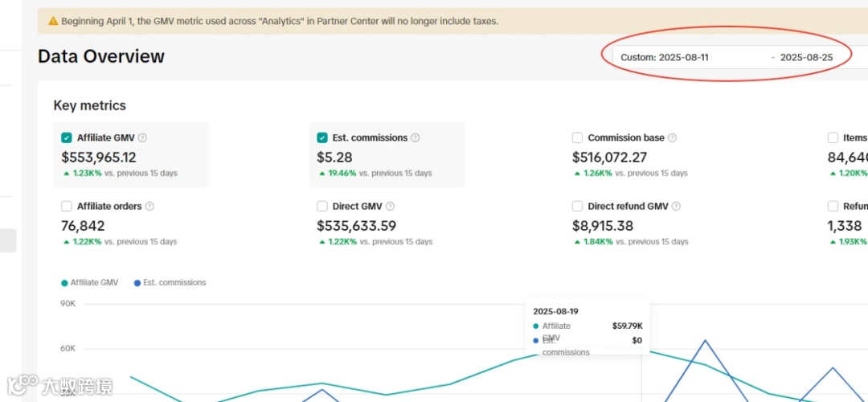Viewport: 868px width, 402px height.
Task: Enable the Commission base checkbox
Action: [x=577, y=137]
